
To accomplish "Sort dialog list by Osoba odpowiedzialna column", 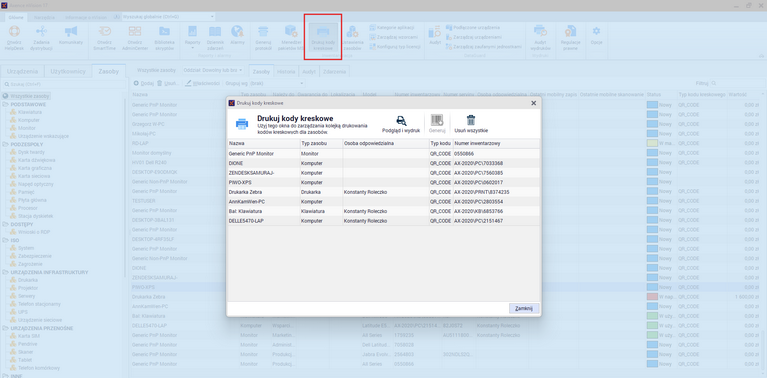I will coord(385,144).
